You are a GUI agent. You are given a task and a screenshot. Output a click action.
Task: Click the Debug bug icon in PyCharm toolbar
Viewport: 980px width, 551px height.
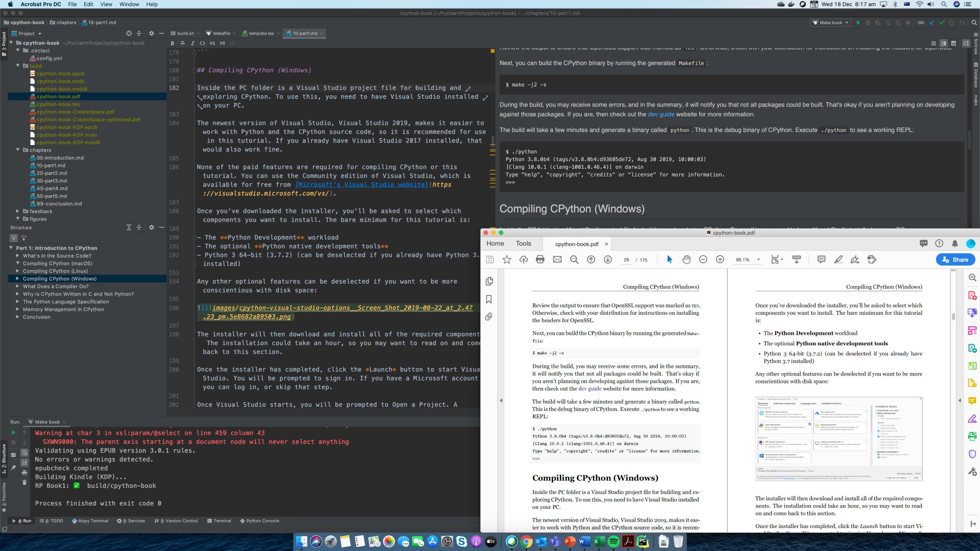(868, 22)
